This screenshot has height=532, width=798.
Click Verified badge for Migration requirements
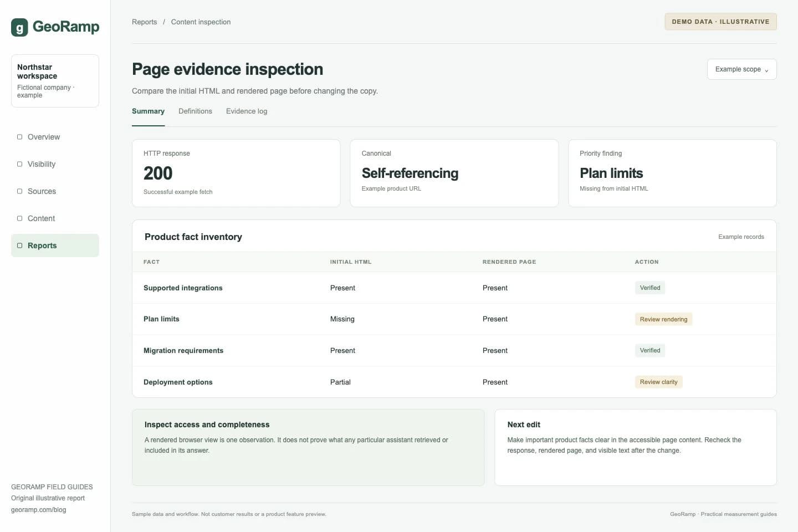650,350
